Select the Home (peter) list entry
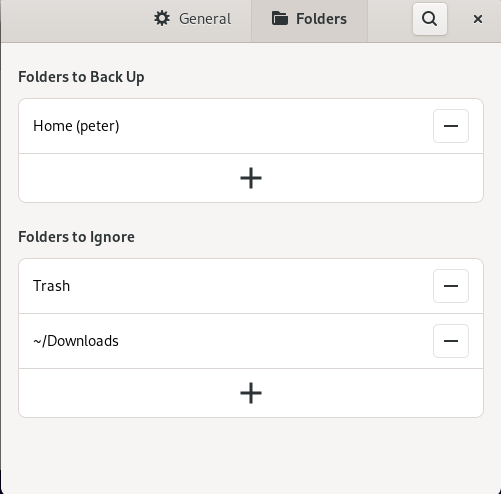 (76, 126)
